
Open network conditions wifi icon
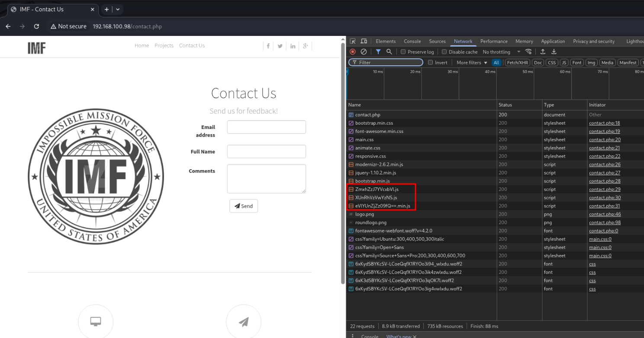(528, 52)
